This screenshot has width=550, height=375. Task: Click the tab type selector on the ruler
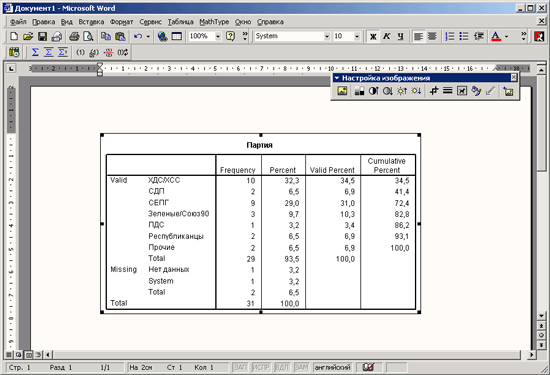click(x=11, y=68)
